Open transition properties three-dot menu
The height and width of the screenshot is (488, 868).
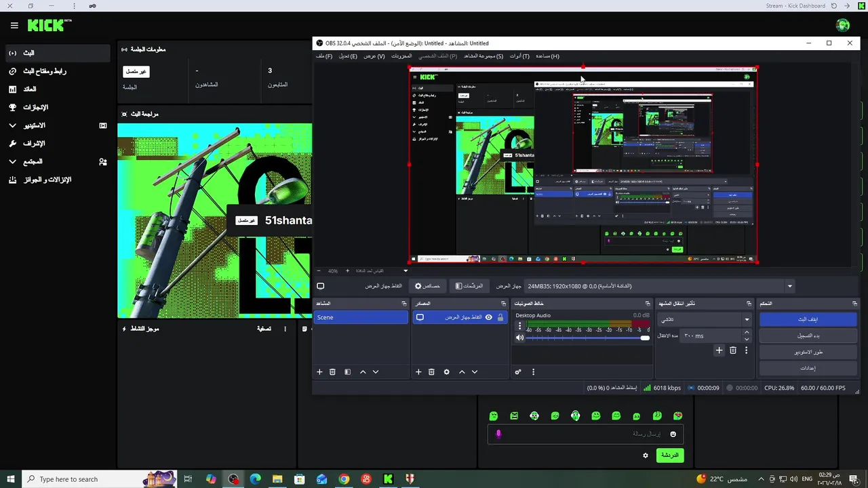pyautogui.click(x=746, y=350)
